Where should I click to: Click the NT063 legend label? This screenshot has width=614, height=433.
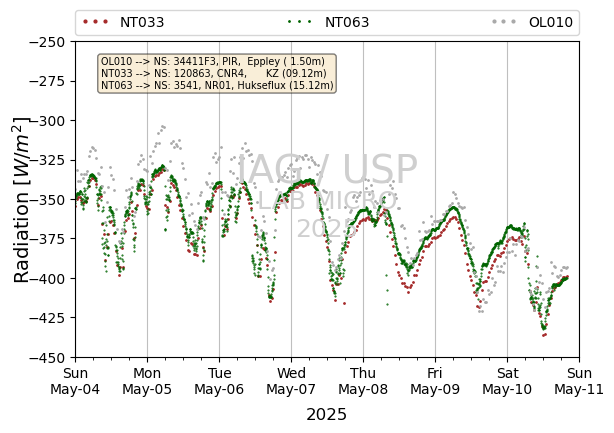(x=347, y=22)
